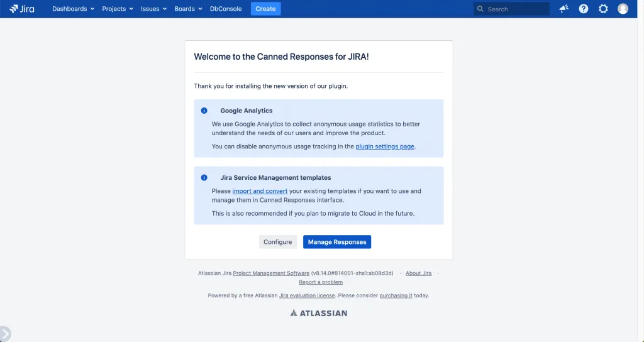This screenshot has height=342, width=644.
Task: Click the Jira logo in header
Action: click(22, 9)
